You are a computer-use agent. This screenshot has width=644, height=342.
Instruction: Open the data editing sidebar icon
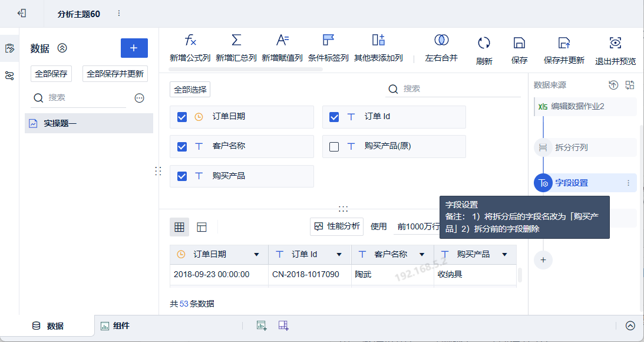click(9, 48)
